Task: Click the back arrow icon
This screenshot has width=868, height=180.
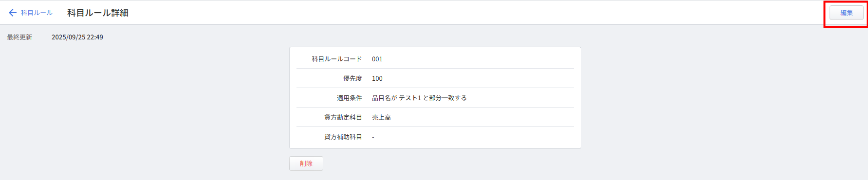Action: [x=13, y=13]
